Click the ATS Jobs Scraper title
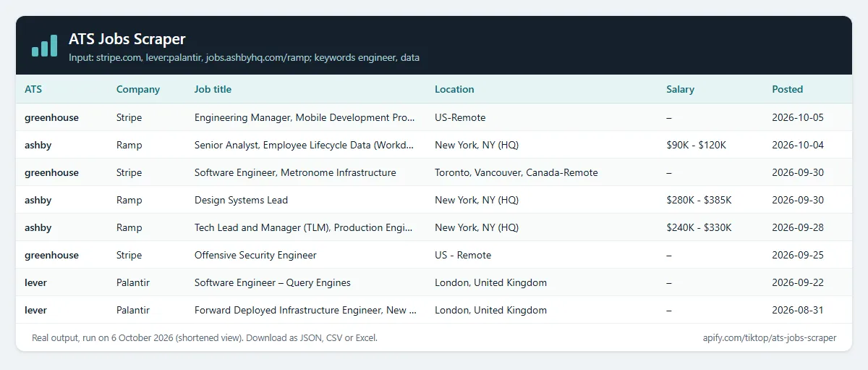This screenshot has height=370, width=868. [x=127, y=39]
